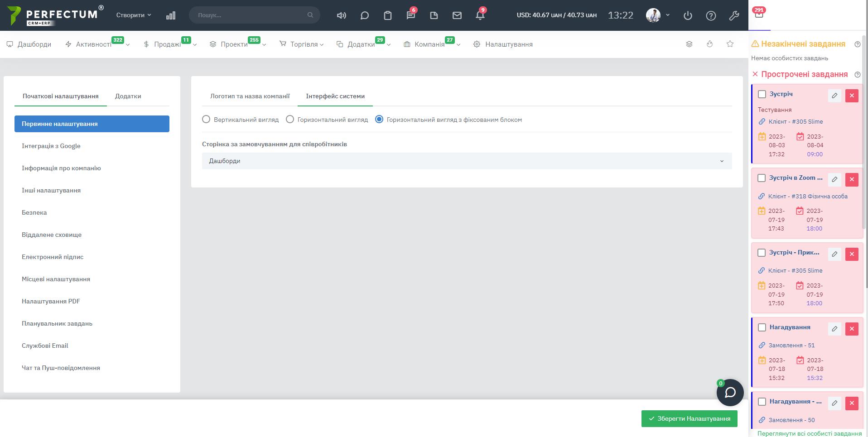Click the bar chart statistics icon
The width and height of the screenshot is (868, 437).
(171, 15)
